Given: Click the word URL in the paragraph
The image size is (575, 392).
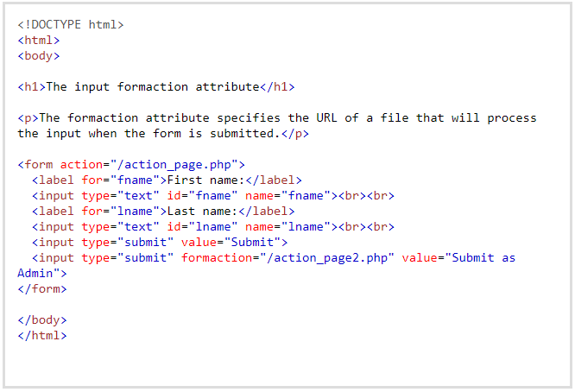Looking at the screenshot, I should coord(326,117).
